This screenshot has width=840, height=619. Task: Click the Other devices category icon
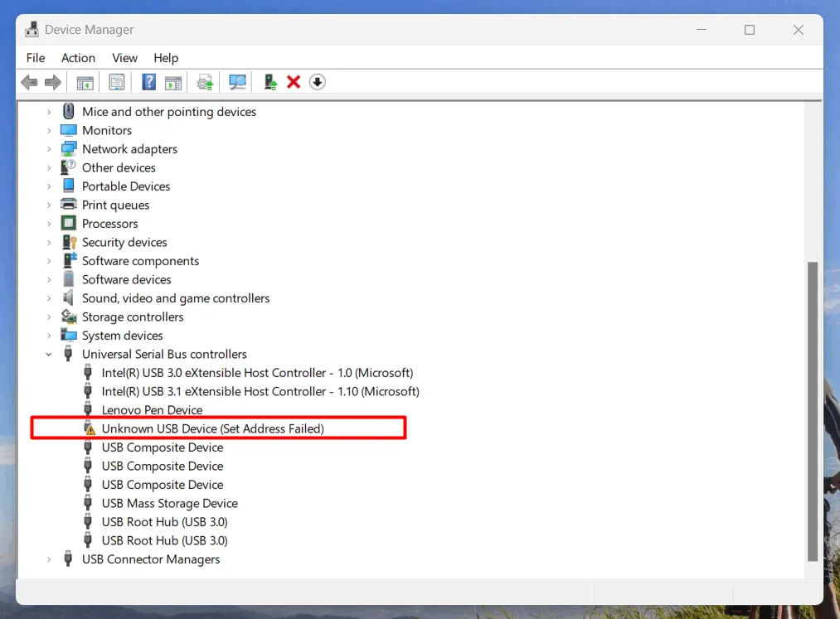(x=68, y=167)
